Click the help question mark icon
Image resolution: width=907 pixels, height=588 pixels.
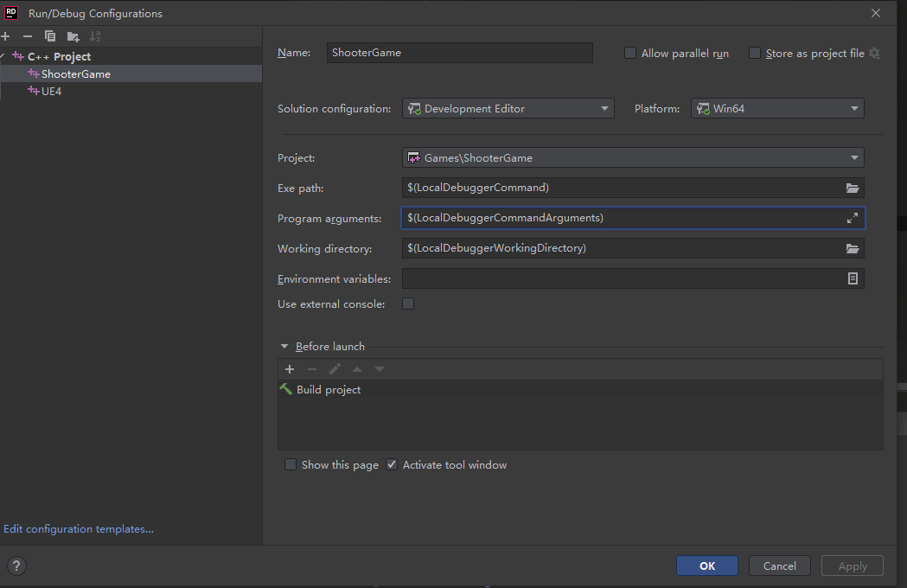click(x=16, y=566)
